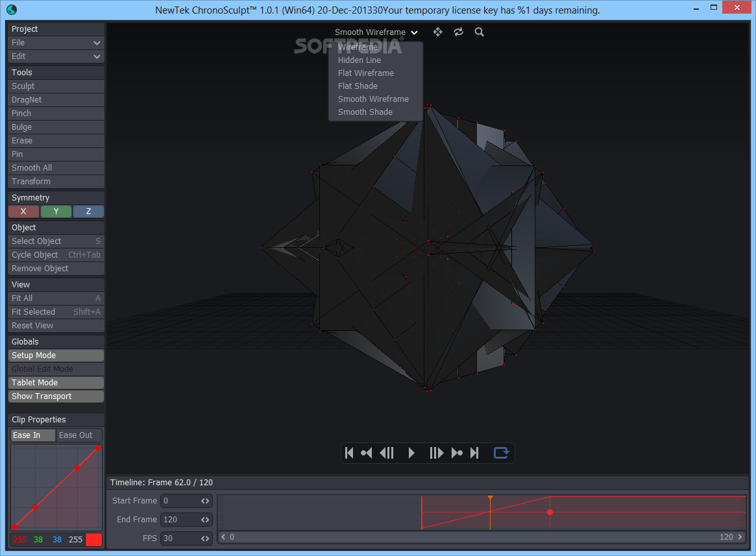
Task: Choose Hidden Line display mode
Action: (376, 60)
